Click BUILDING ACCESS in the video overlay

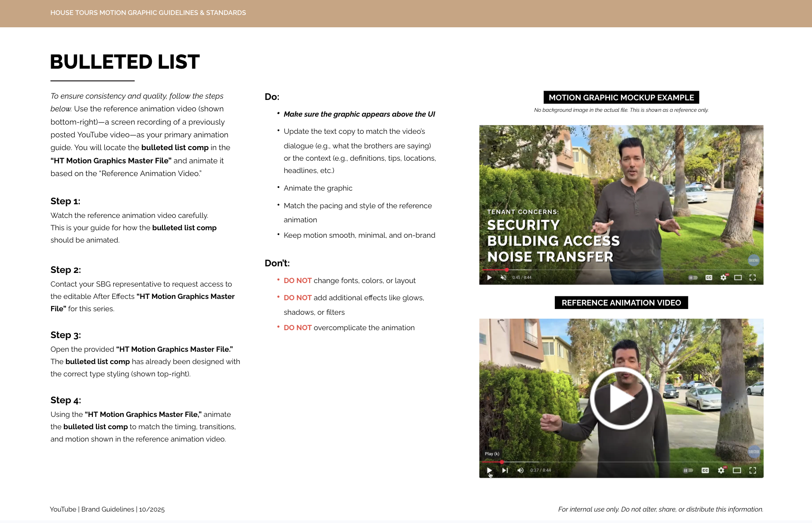554,241
